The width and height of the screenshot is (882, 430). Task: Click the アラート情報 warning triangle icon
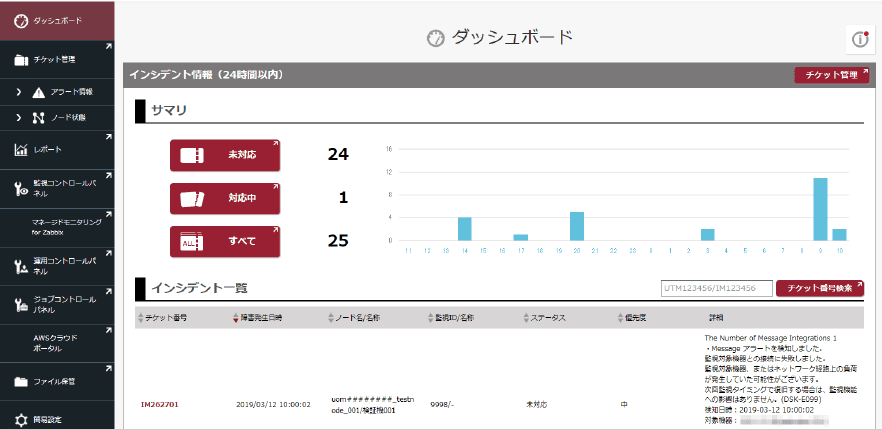(x=38, y=92)
